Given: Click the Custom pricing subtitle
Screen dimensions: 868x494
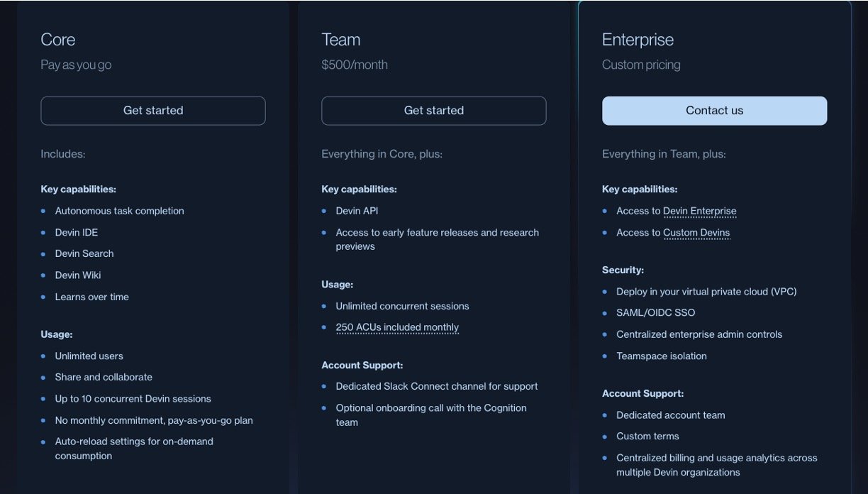Looking at the screenshot, I should (641, 65).
